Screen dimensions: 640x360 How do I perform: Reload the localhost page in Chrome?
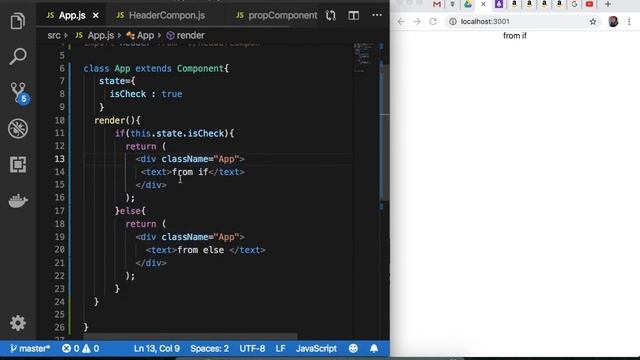[x=433, y=22]
